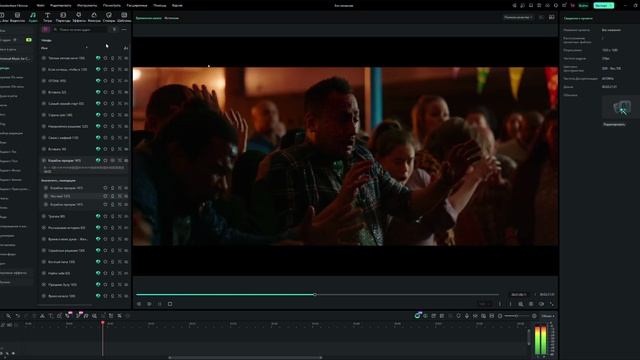The image size is (640, 360).
Task: Switch to the Source preview tab
Action: click(171, 18)
